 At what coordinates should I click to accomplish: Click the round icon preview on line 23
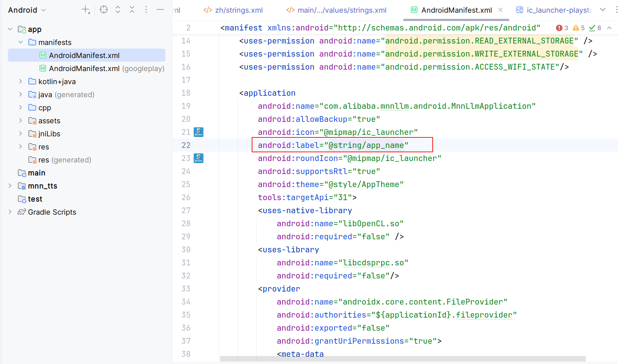click(198, 158)
